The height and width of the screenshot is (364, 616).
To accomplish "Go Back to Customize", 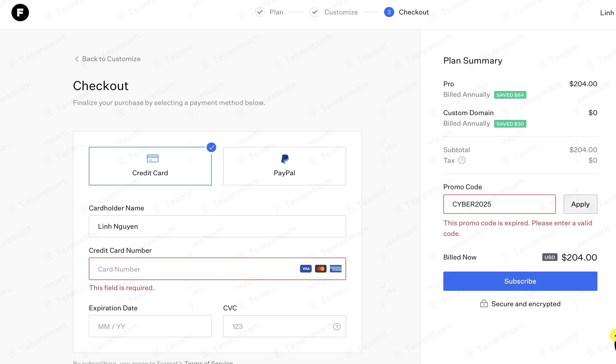I will point(107,59).
